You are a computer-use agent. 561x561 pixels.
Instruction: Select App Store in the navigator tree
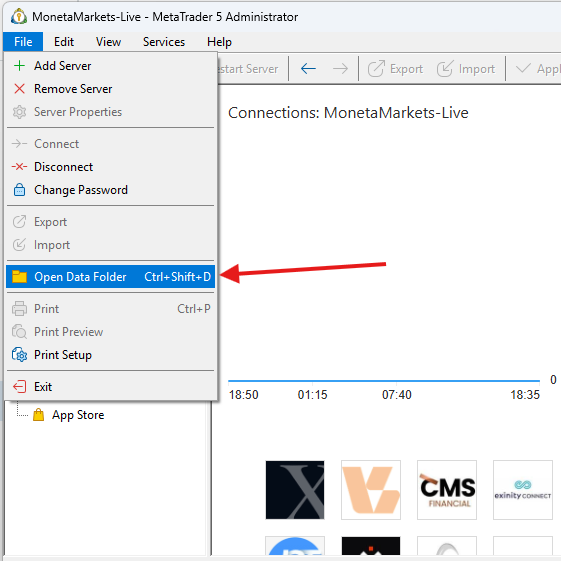click(78, 415)
